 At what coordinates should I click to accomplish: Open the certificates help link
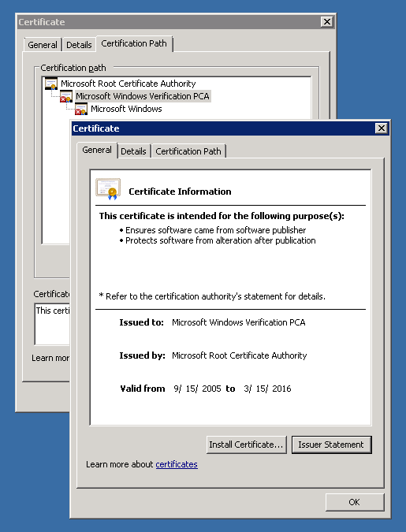pyautogui.click(x=177, y=464)
